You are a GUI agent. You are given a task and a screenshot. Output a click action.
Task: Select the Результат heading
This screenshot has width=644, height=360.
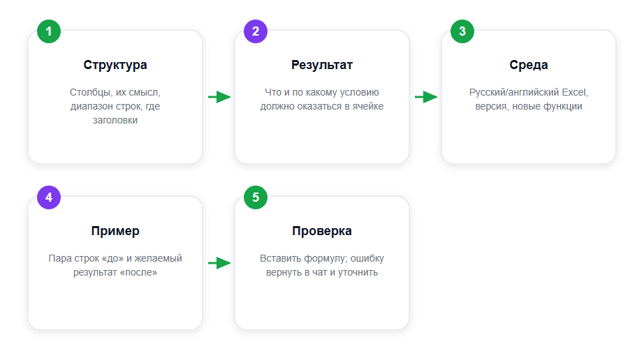[x=322, y=65]
